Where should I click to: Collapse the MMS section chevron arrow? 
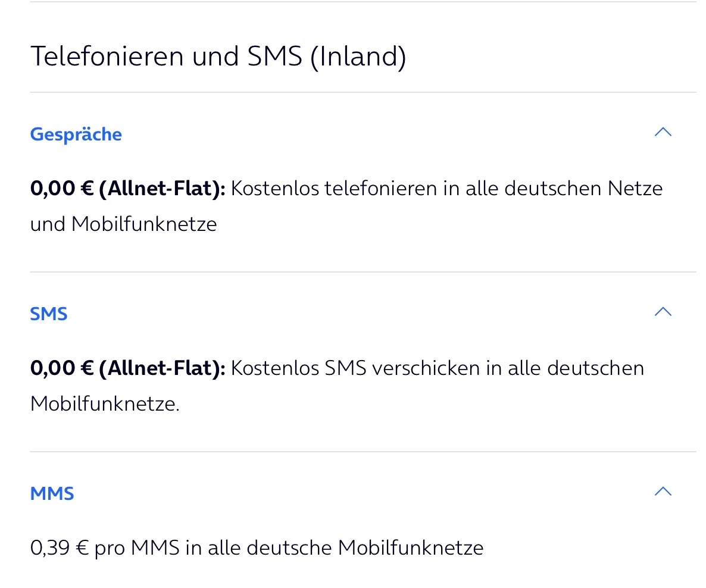tap(663, 492)
